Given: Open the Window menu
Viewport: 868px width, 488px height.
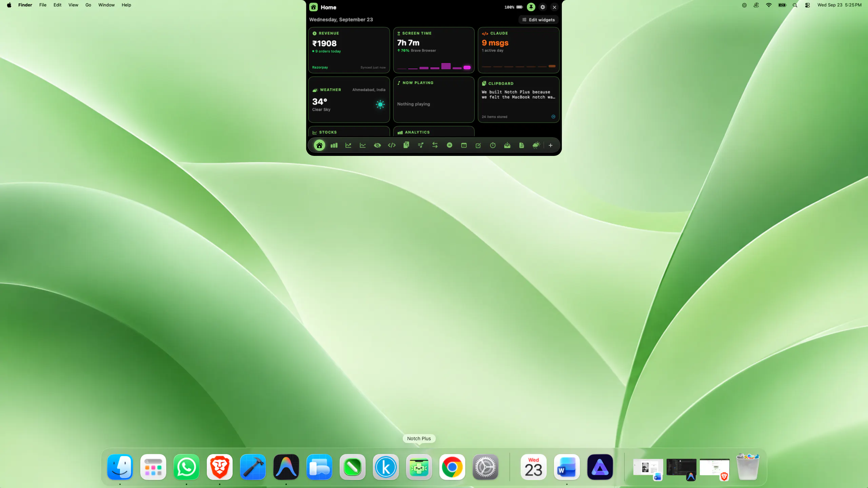Looking at the screenshot, I should [106, 5].
